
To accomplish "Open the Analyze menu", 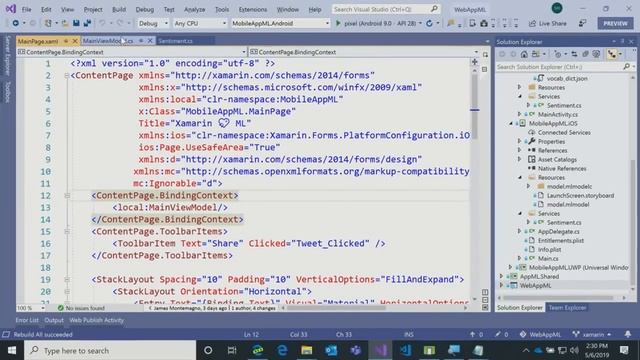I will [194, 9].
